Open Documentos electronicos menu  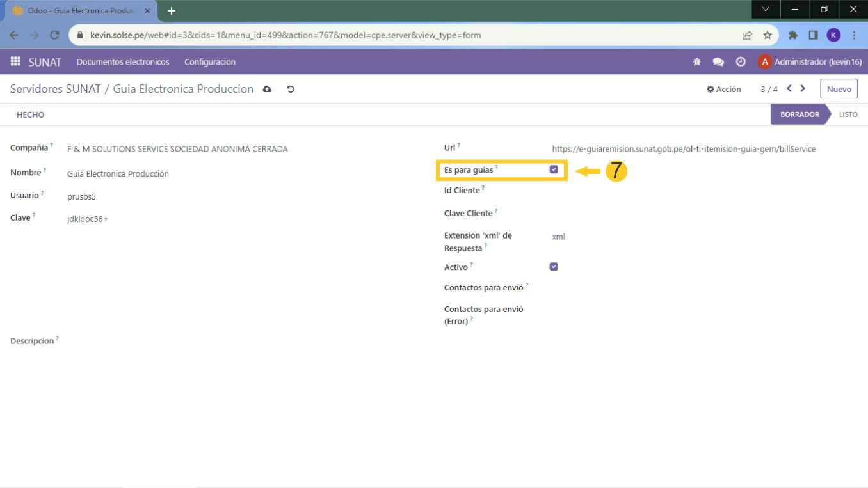click(x=123, y=62)
